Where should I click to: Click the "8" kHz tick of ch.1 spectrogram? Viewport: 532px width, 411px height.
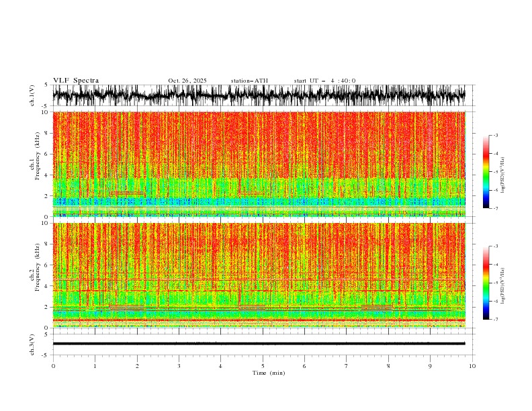pyautogui.click(x=47, y=133)
